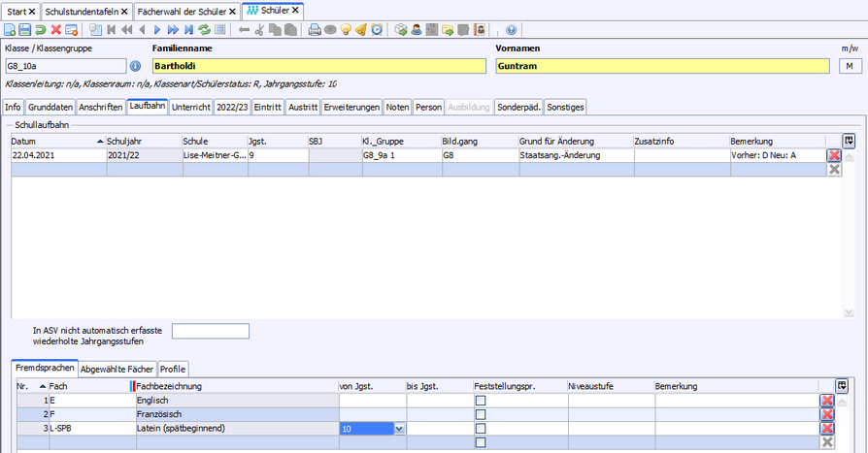
Task: Switch to the Unterricht tab
Action: [190, 108]
